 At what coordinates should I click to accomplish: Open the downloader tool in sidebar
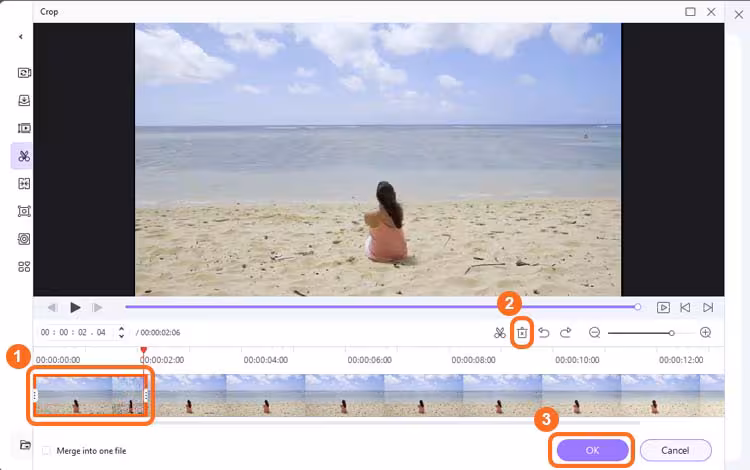tap(24, 100)
